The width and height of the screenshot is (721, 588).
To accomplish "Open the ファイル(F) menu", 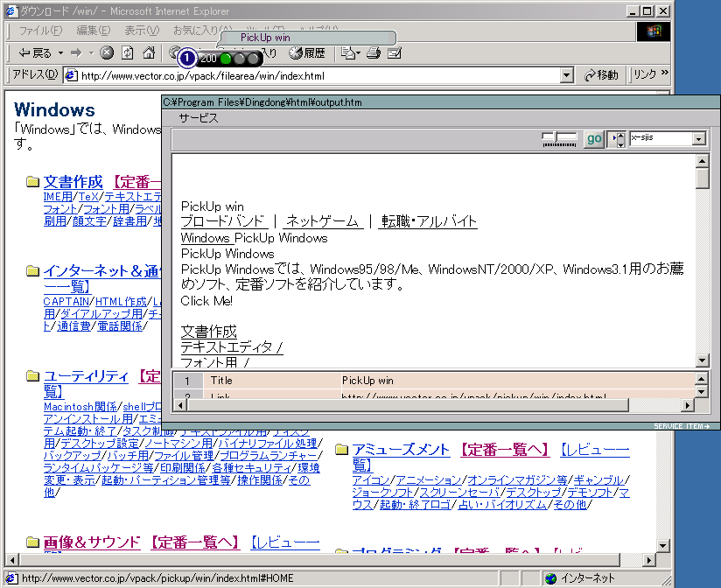I will pyautogui.click(x=46, y=31).
